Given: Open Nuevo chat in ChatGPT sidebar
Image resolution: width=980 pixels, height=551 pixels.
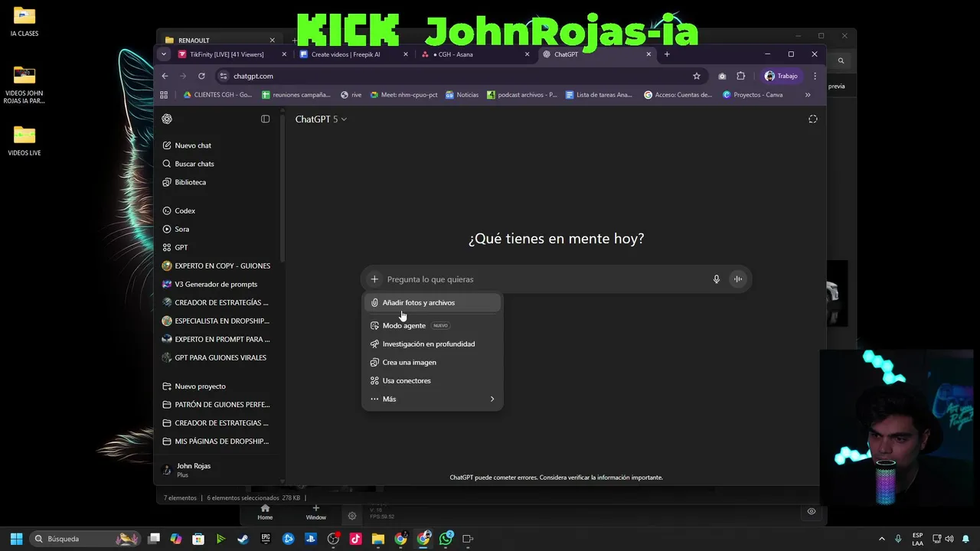Looking at the screenshot, I should point(193,145).
